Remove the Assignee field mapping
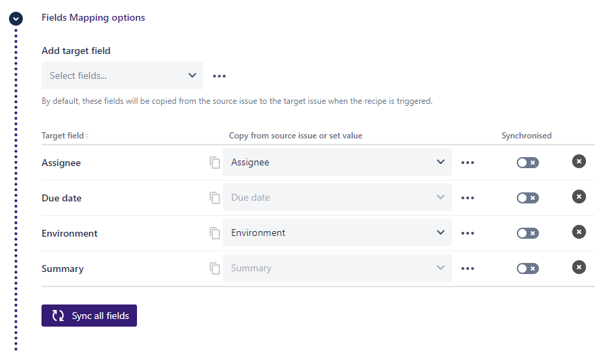Viewport: 613px width, 364px height. coord(579,161)
